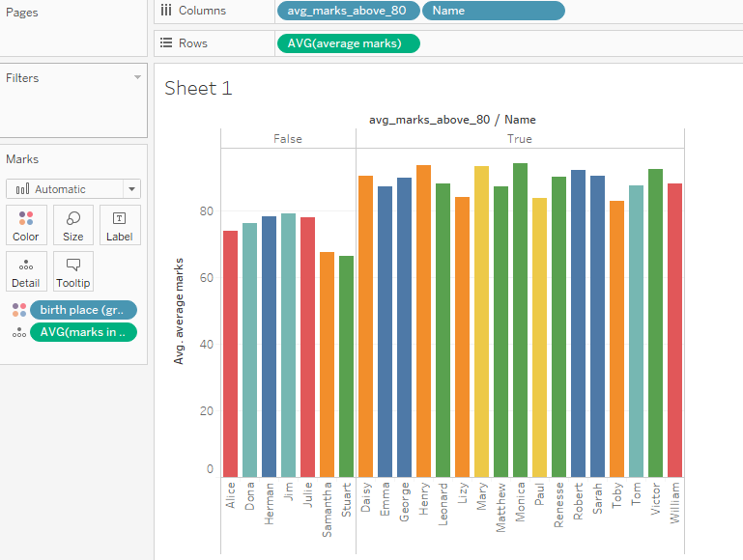The width and height of the screenshot is (743, 560).
Task: Select the AVG(average marks) pill in Rows
Action: point(348,42)
